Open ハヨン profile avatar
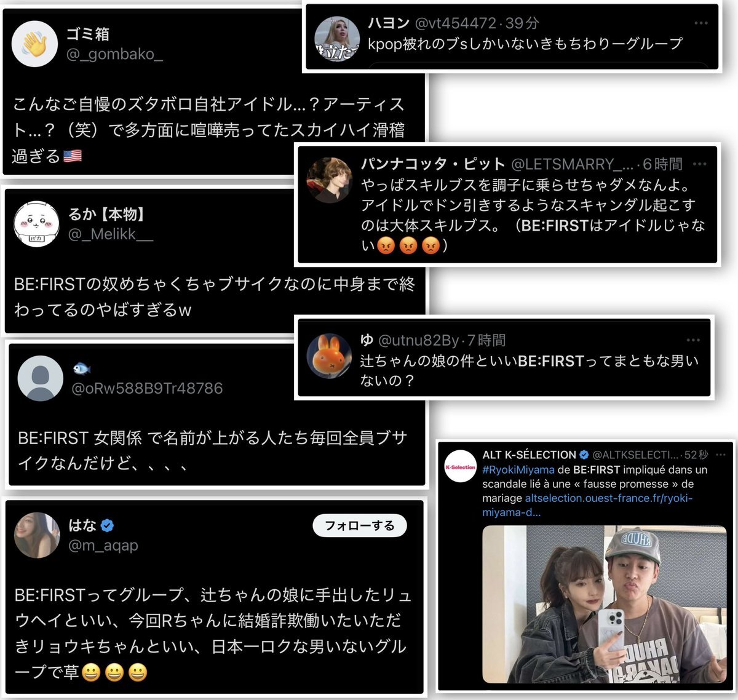The height and width of the screenshot is (700, 738). click(337, 38)
